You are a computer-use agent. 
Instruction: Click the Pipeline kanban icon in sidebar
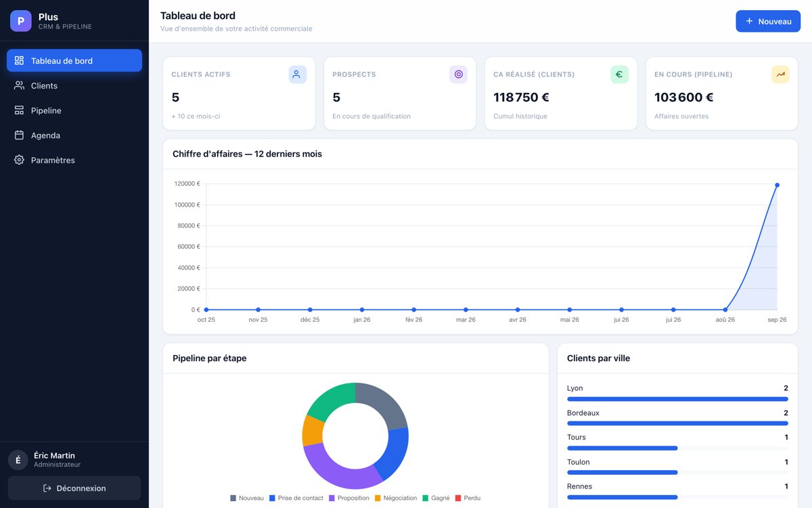point(19,110)
